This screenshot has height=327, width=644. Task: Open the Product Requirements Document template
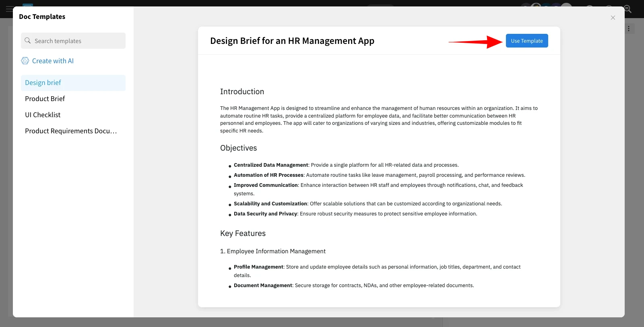coord(71,131)
